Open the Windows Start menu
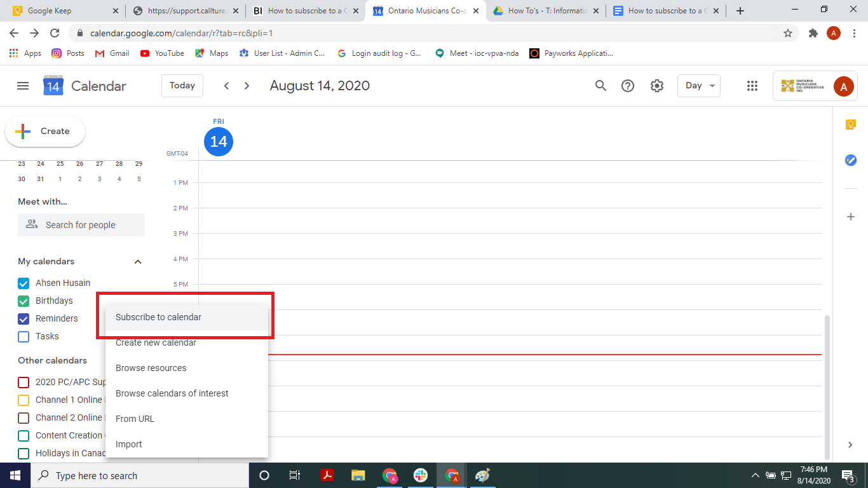The height and width of the screenshot is (488, 868). pyautogui.click(x=15, y=475)
